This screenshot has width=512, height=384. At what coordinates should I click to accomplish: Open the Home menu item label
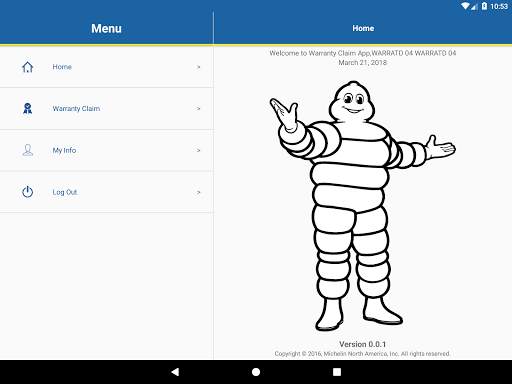[x=62, y=67]
